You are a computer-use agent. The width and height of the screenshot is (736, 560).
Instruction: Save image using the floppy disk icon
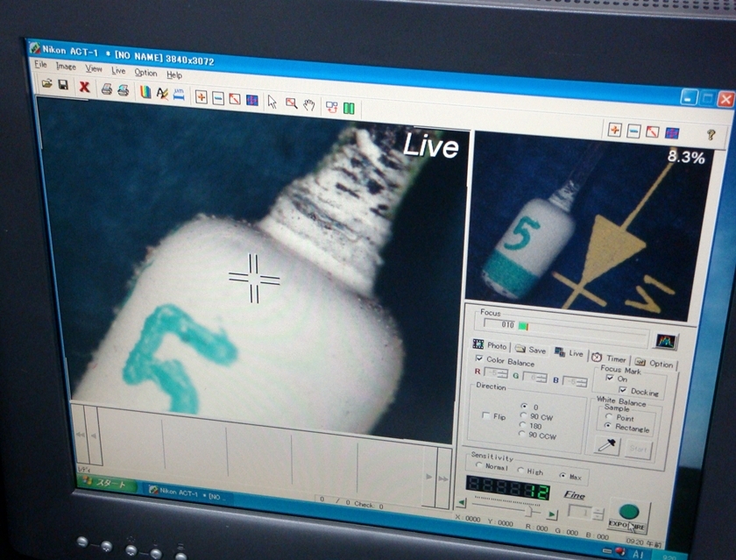(63, 84)
